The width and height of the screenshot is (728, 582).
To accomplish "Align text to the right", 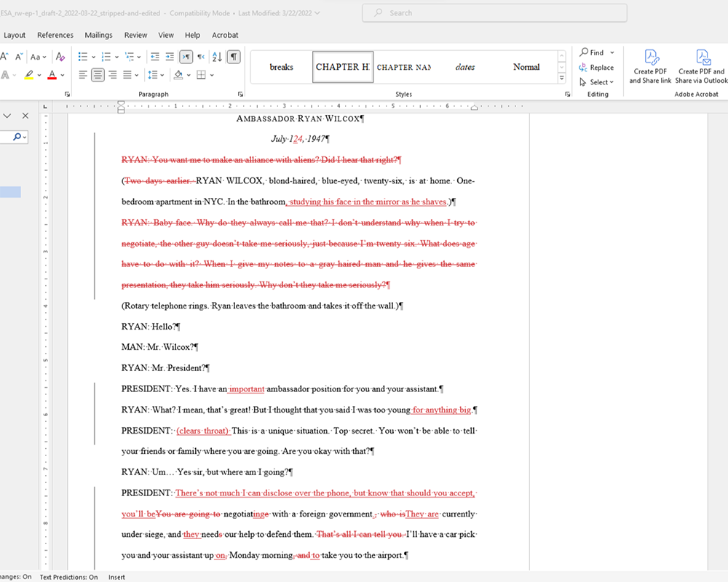I will pos(112,75).
